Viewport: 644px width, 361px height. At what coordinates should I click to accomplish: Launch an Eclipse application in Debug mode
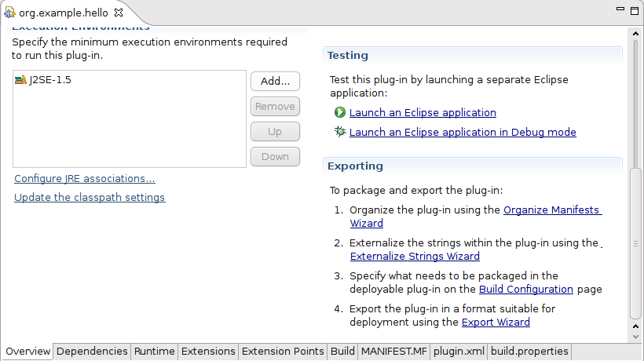(x=463, y=132)
